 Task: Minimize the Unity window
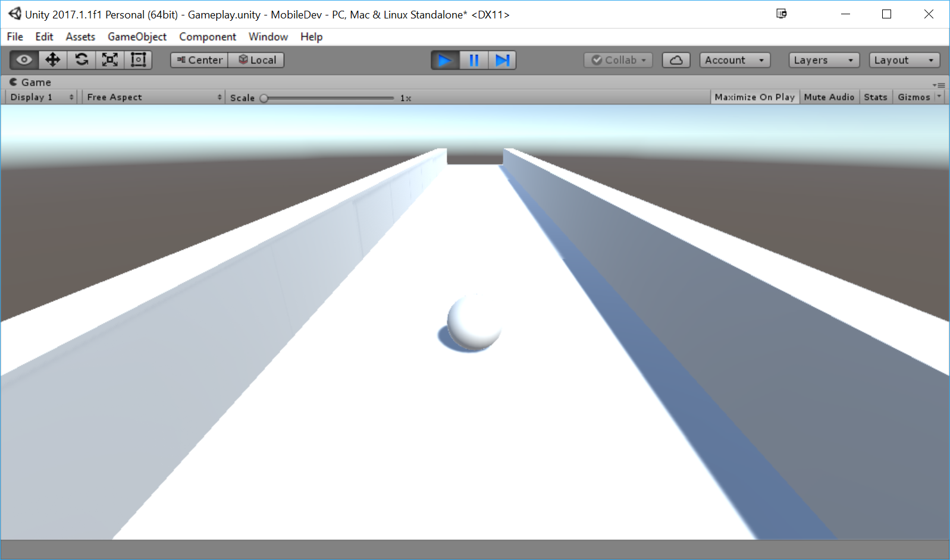point(845,14)
